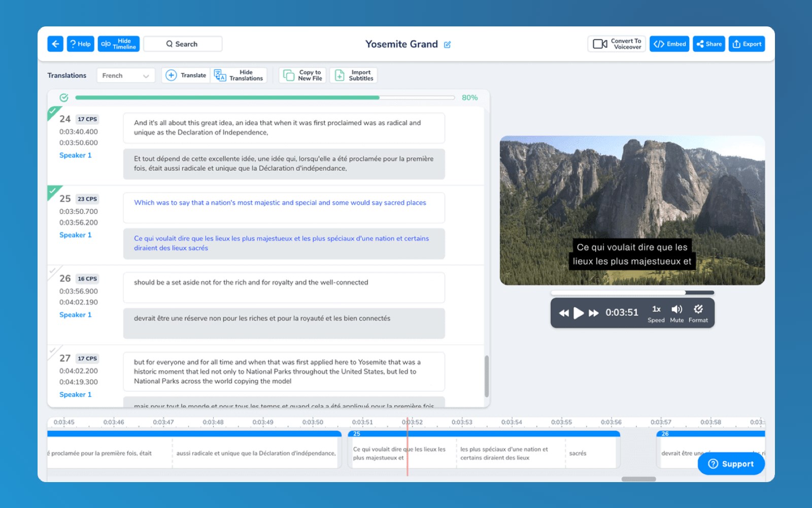The height and width of the screenshot is (508, 812).
Task: Click the 16 CPS badge on subtitle 26
Action: point(87,279)
